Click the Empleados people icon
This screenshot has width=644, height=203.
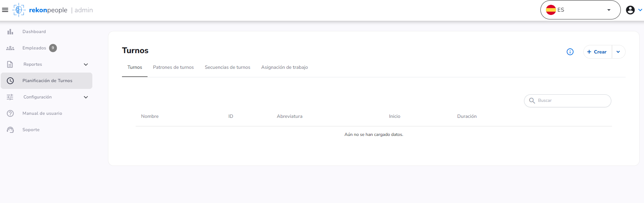[10, 48]
